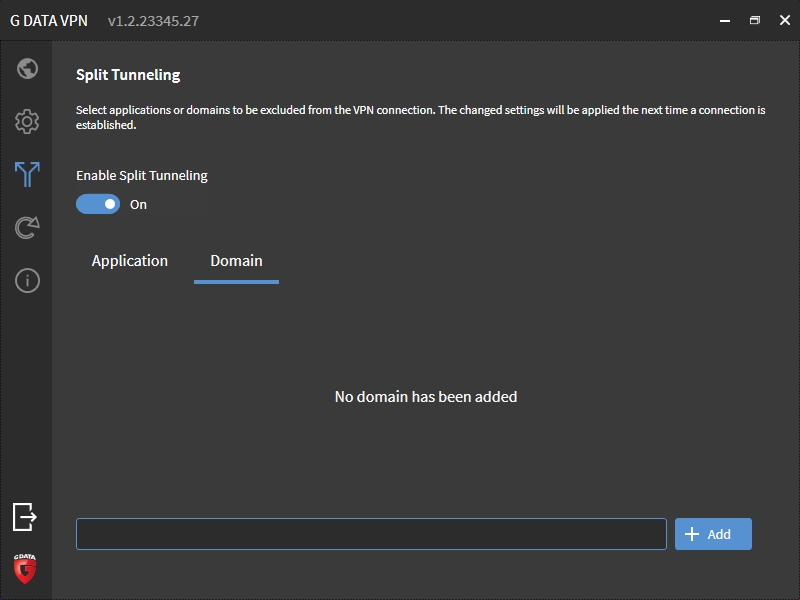Click the 'No domain has been added' message
Screen dimensions: 800x600
(426, 396)
